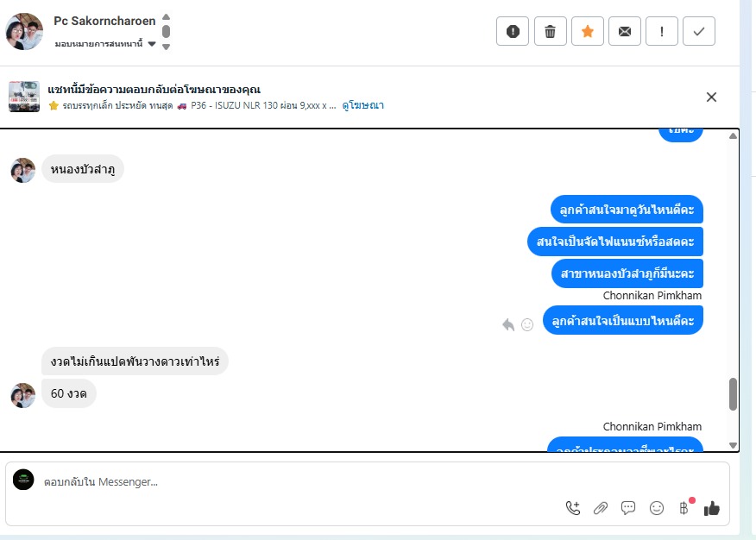This screenshot has width=756, height=540.
Task: Send a thumbs-up like
Action: (712, 508)
